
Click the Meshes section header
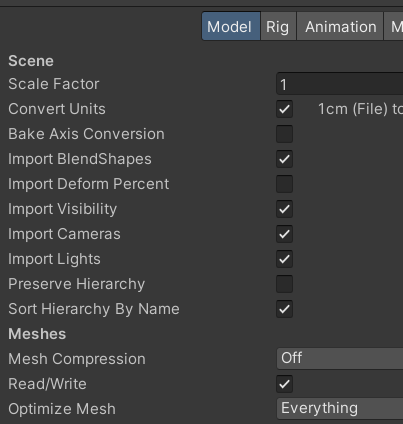tap(37, 334)
